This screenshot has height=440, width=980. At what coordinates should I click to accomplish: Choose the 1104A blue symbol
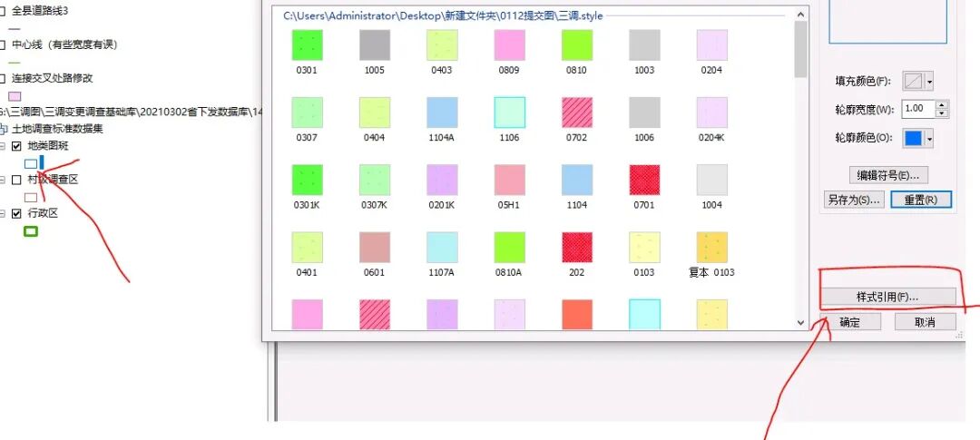pyautogui.click(x=442, y=112)
